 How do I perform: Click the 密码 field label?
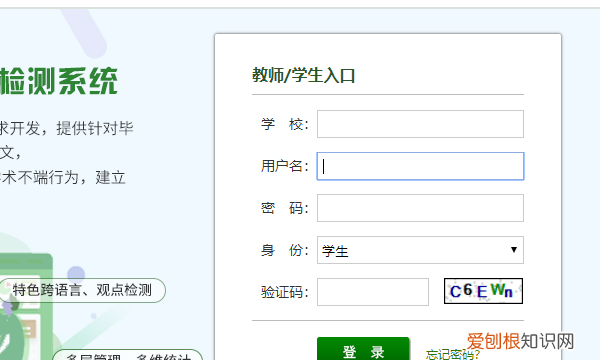coord(284,209)
